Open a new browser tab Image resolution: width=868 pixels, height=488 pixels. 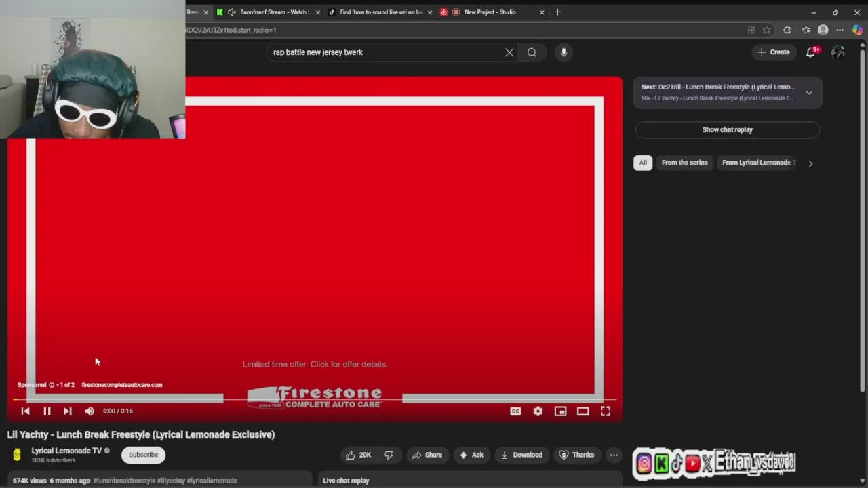pos(557,12)
